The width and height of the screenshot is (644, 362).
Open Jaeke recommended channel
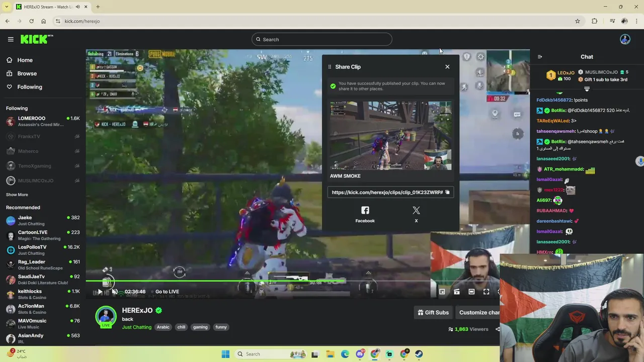click(x=43, y=221)
